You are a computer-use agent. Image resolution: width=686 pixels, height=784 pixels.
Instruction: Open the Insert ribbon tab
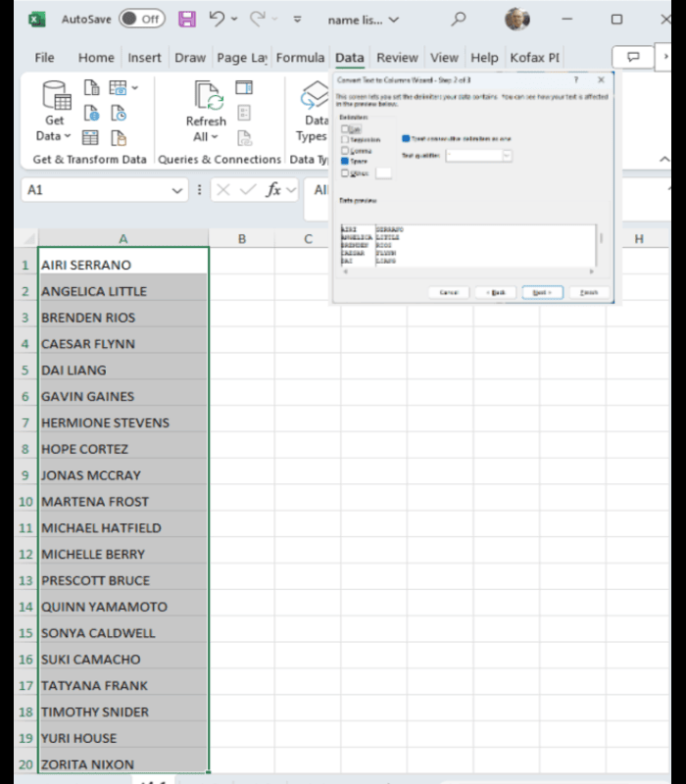click(144, 58)
